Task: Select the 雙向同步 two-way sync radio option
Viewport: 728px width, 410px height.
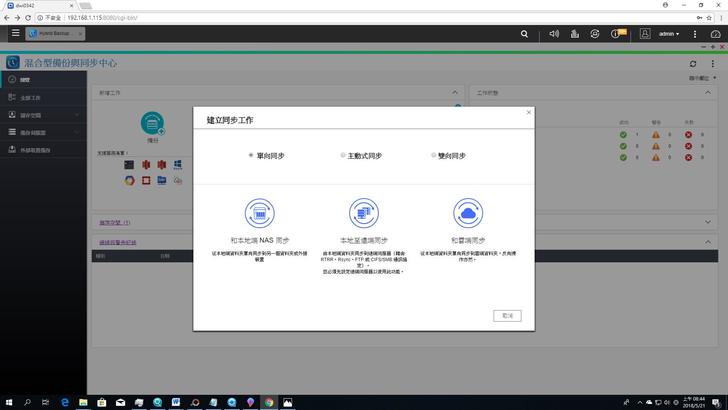Action: coord(433,156)
